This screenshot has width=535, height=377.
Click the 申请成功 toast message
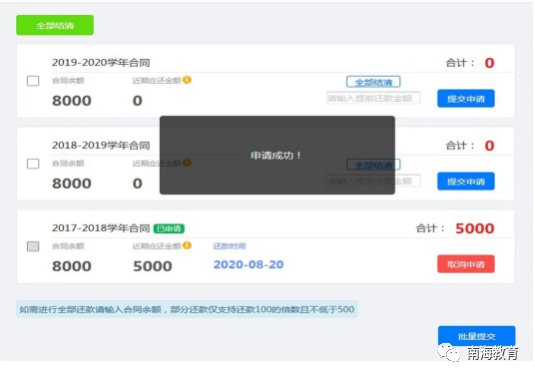tap(277, 155)
